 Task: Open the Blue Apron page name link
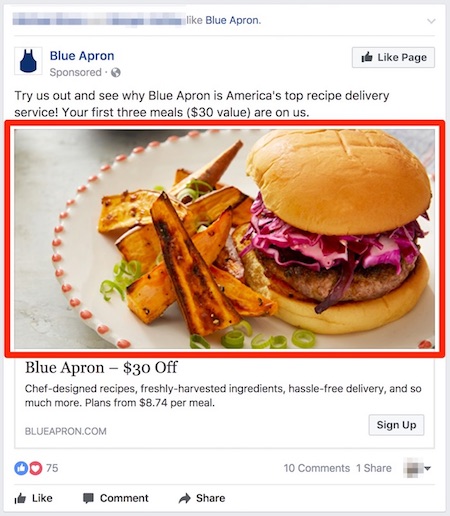[82, 56]
